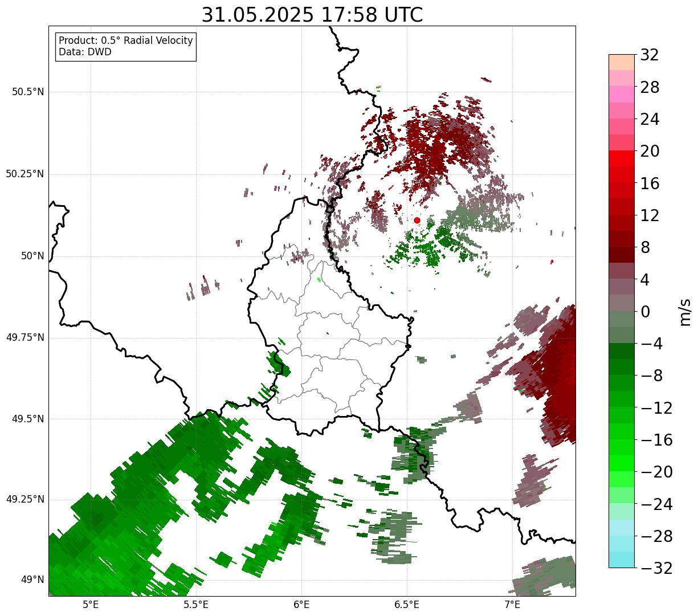Click the colorbar value −20

[656, 472]
